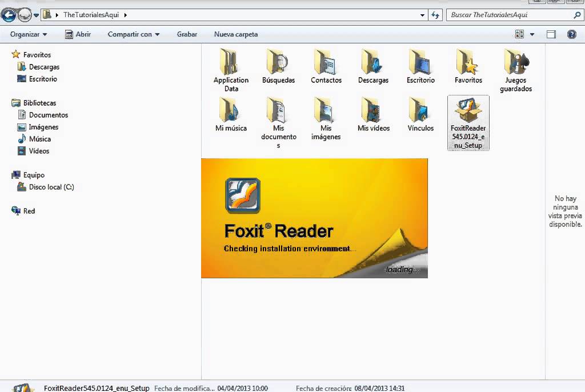Click the search magnifier icon
585x392 pixels.
[577, 15]
